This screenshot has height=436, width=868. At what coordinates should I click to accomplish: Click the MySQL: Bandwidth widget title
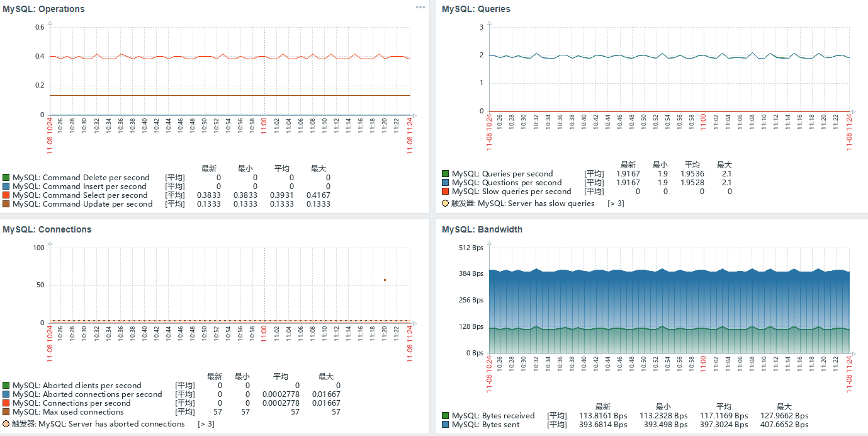click(x=482, y=229)
